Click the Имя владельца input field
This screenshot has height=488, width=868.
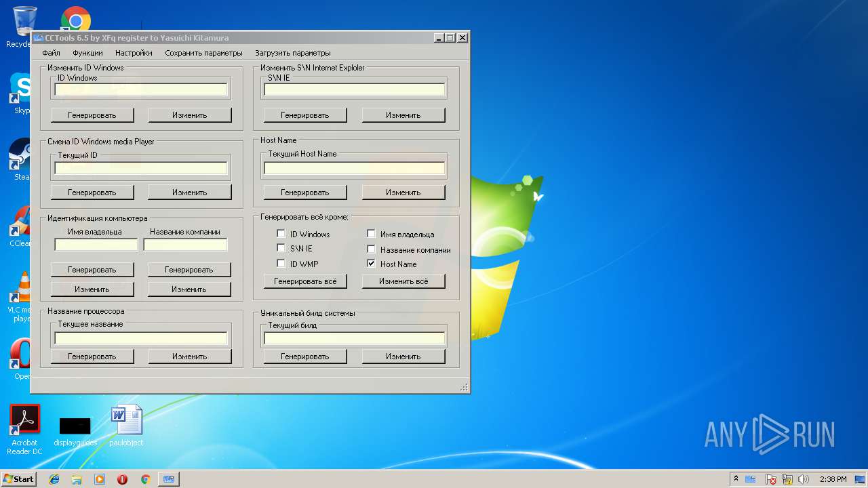(96, 245)
